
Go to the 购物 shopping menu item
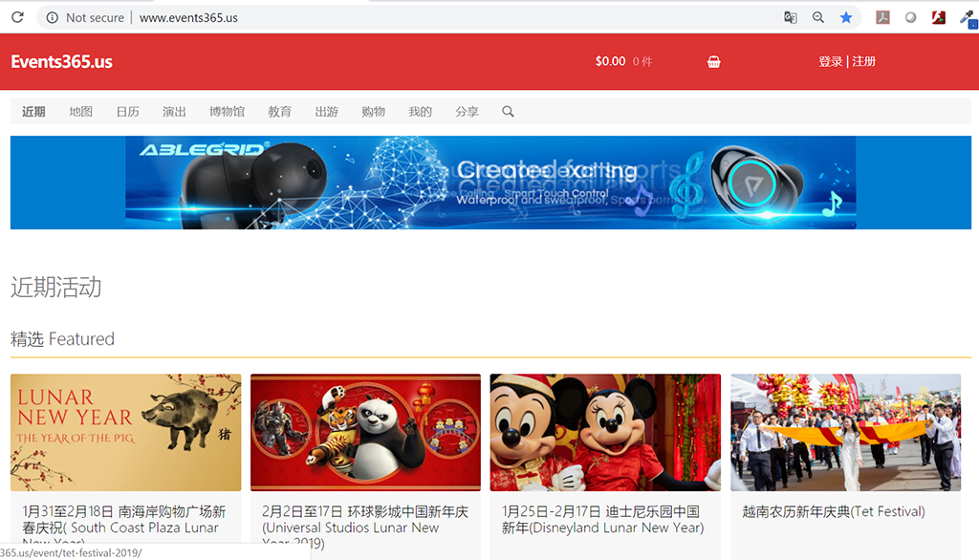pyautogui.click(x=374, y=112)
